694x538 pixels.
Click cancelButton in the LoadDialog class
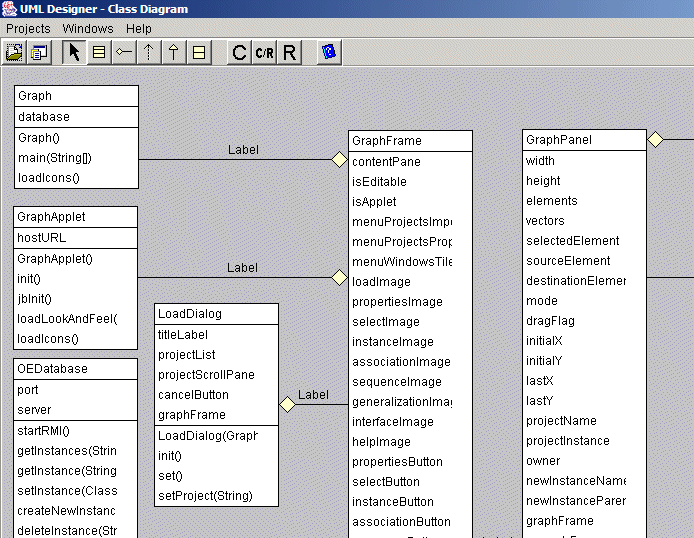point(193,395)
